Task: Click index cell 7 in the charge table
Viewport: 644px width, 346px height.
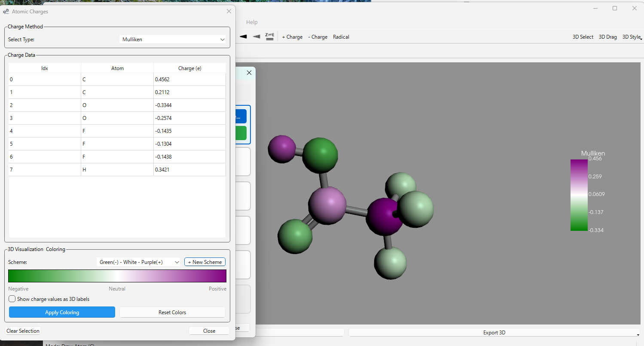Action: click(x=45, y=170)
